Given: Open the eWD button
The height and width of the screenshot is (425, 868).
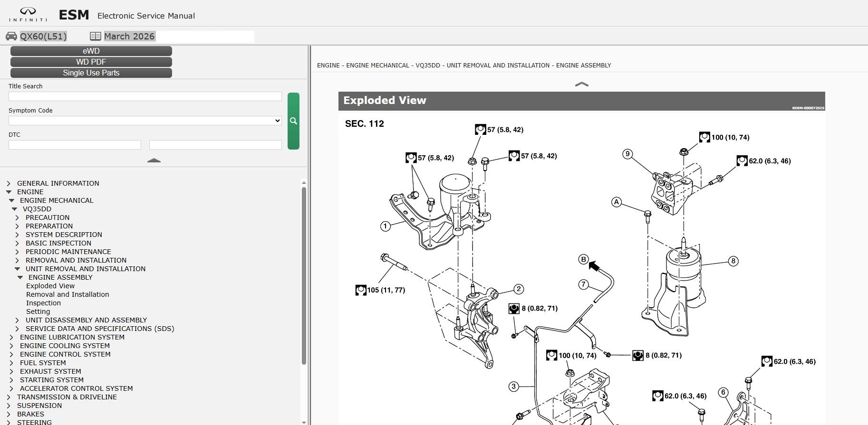Looking at the screenshot, I should 91,51.
